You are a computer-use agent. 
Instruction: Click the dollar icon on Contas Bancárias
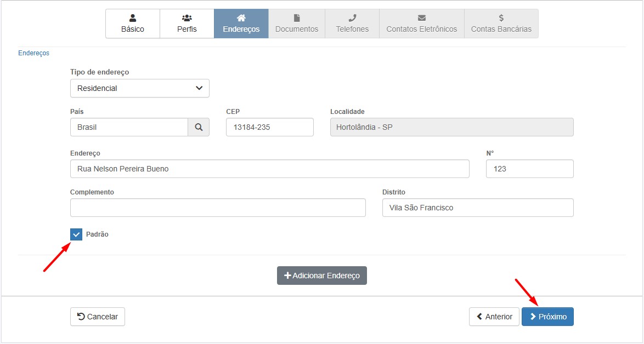[501, 18]
